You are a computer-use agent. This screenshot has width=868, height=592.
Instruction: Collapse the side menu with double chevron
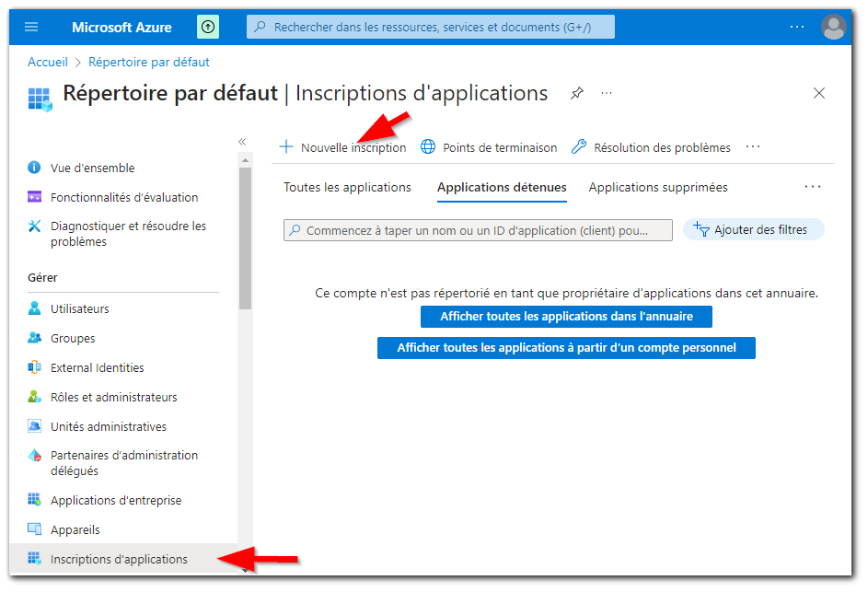pyautogui.click(x=242, y=142)
